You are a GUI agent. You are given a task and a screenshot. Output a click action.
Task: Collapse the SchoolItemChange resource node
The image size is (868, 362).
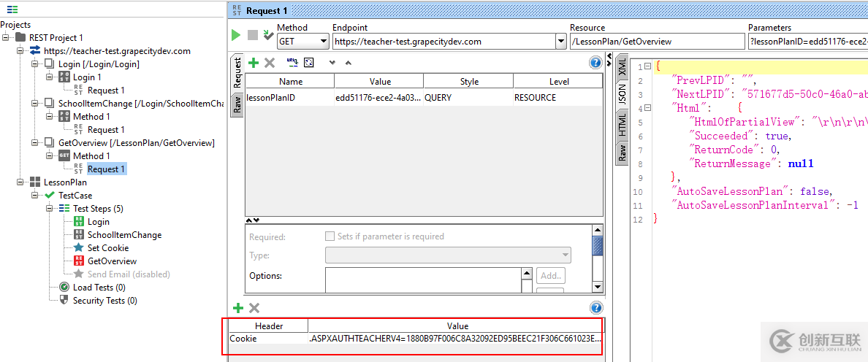(35, 104)
